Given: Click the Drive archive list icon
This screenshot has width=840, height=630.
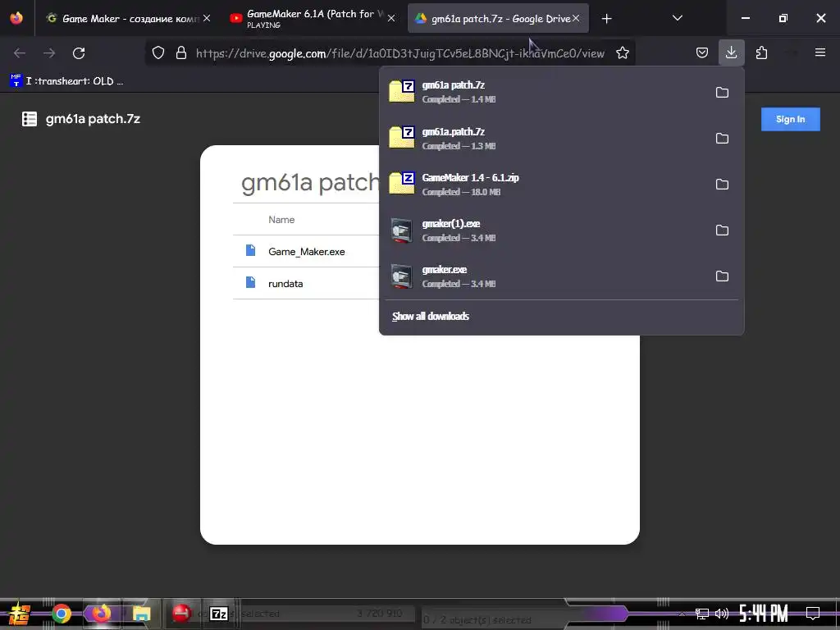Looking at the screenshot, I should 30,119.
